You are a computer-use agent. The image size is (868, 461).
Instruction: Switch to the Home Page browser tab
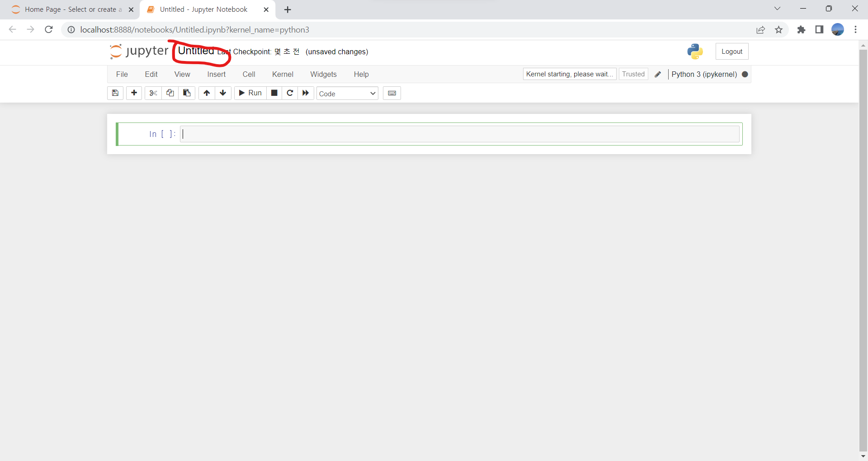[70, 9]
